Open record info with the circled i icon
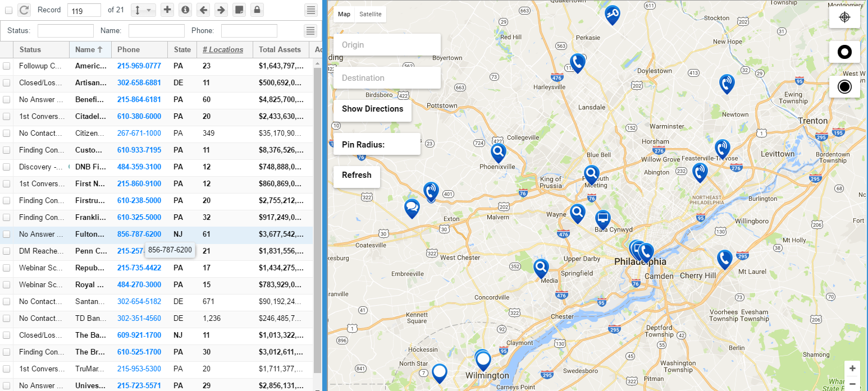 [x=185, y=10]
